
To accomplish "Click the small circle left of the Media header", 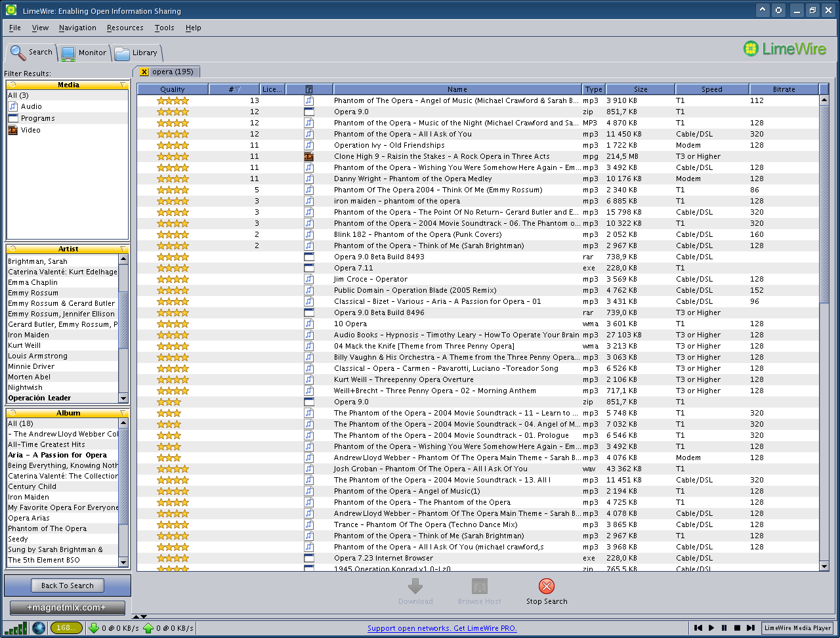I will [12, 85].
